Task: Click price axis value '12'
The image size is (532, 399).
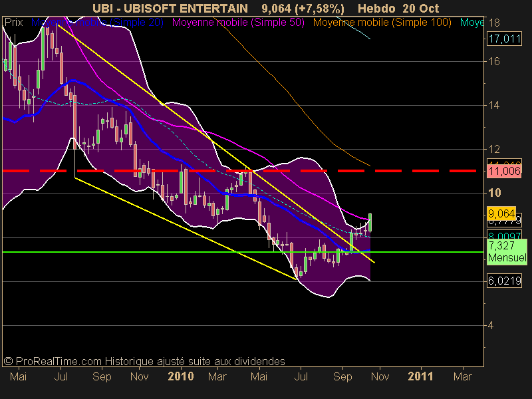Action: point(494,149)
